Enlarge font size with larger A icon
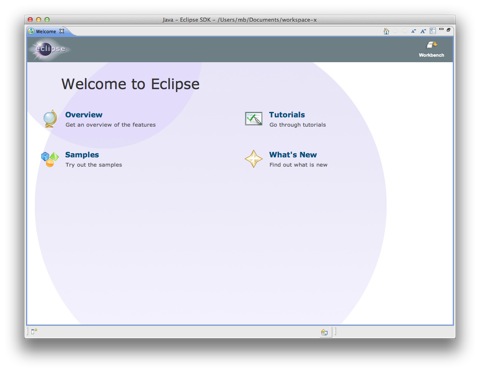This screenshot has width=480, height=372. point(423,31)
